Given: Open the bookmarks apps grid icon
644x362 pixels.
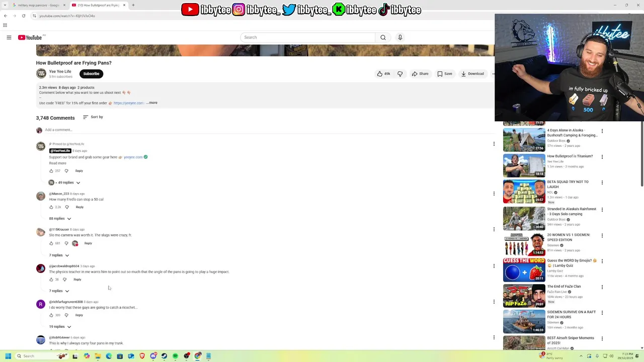Looking at the screenshot, I should point(5,25).
